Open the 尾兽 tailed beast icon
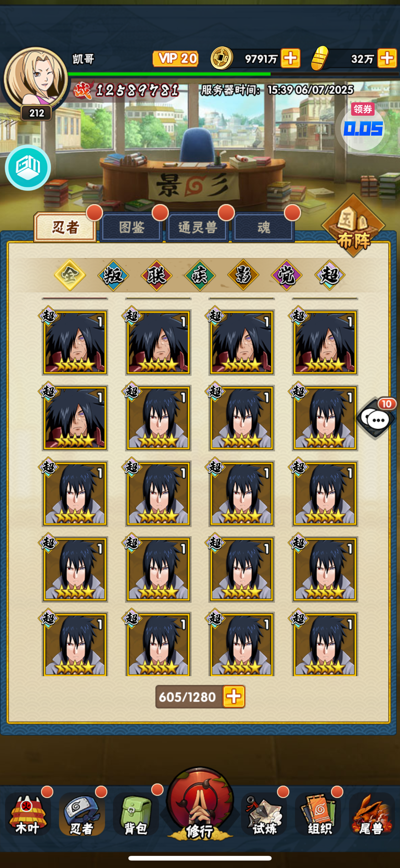This screenshot has height=868, width=400. point(372,814)
